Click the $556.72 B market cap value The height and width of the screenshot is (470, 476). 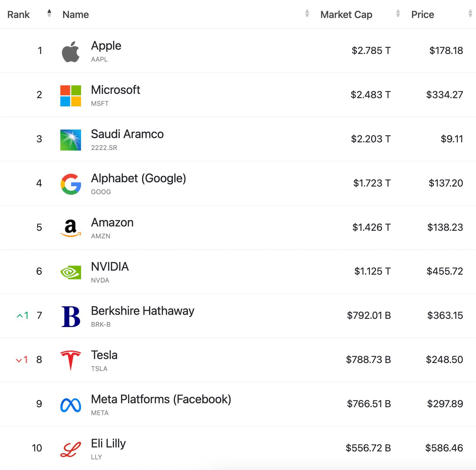pyautogui.click(x=368, y=448)
